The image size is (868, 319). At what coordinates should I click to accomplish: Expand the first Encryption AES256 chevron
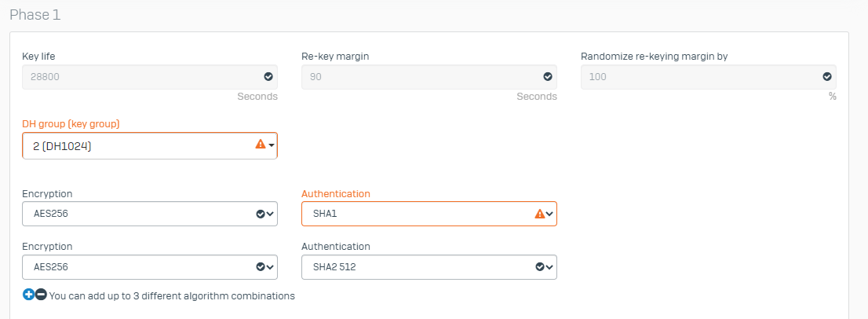coord(270,214)
